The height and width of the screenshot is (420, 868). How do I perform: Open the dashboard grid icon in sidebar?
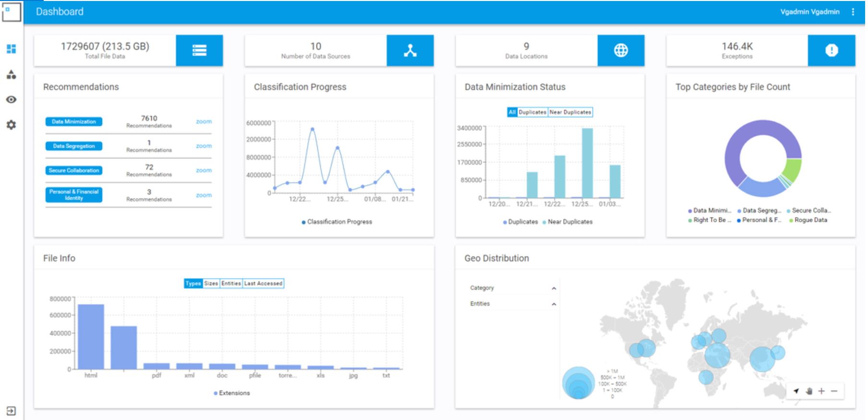click(x=11, y=49)
